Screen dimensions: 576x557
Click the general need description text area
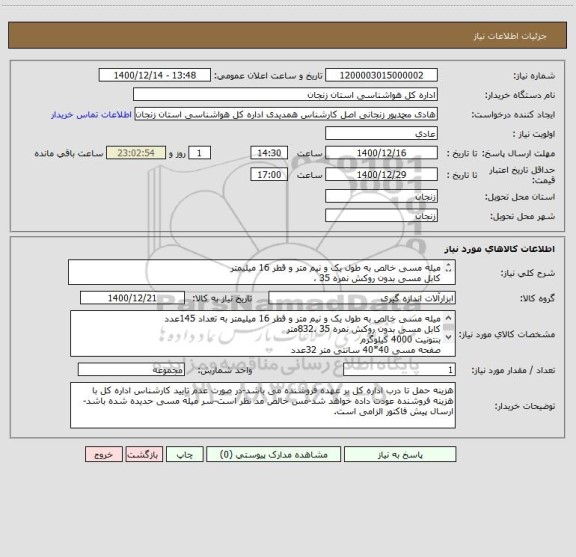(x=262, y=272)
